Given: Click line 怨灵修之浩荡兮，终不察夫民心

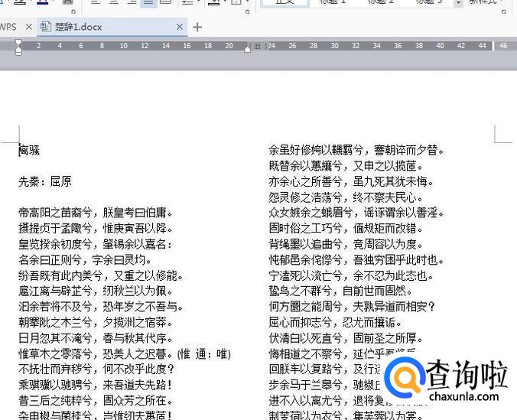Looking at the screenshot, I should coord(346,197).
